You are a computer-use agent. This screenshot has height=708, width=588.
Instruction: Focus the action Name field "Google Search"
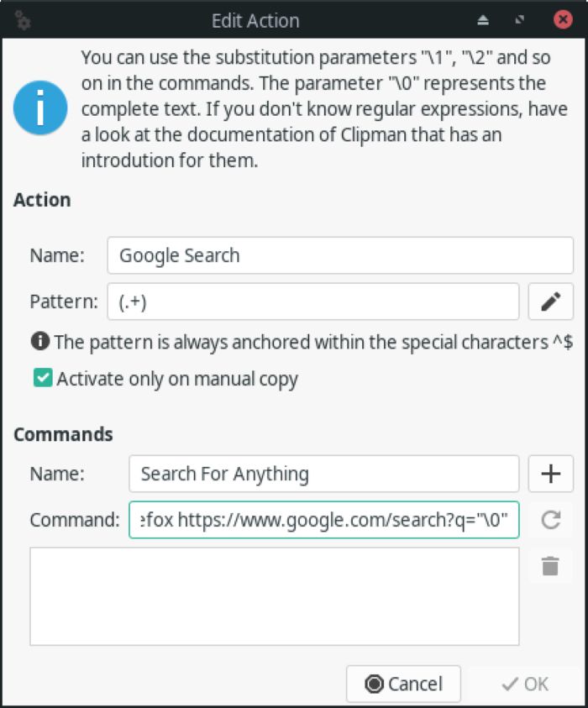tap(339, 255)
